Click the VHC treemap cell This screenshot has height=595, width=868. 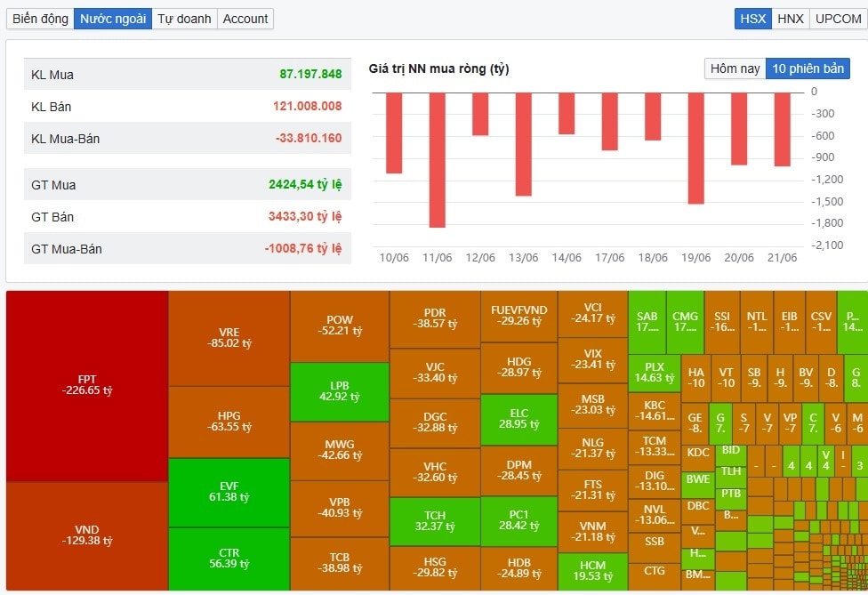click(x=435, y=472)
